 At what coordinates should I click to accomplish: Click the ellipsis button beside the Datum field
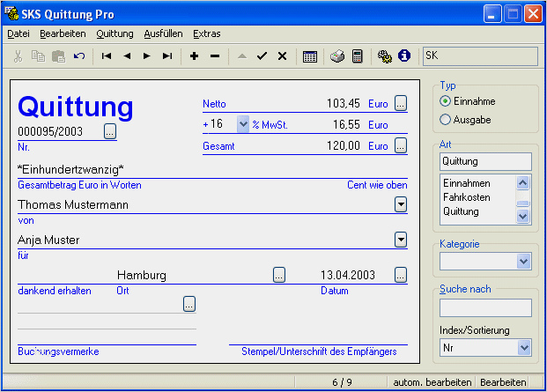401,275
